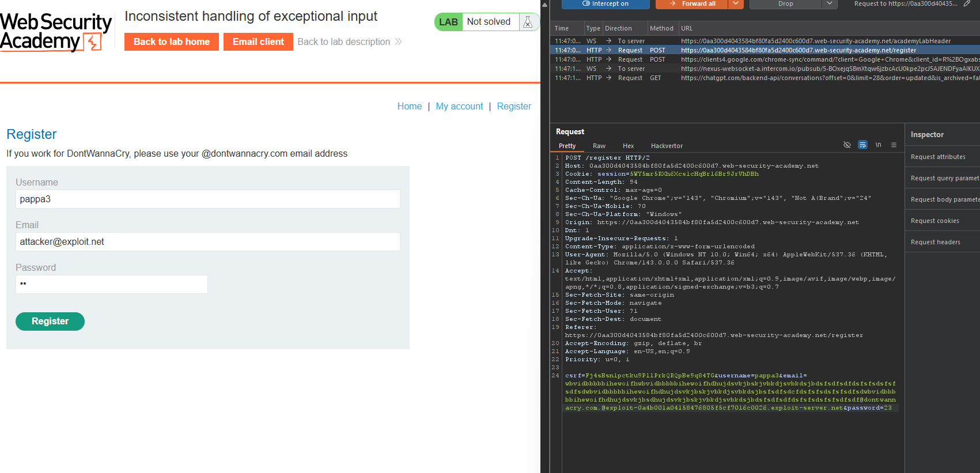Image resolution: width=980 pixels, height=473 pixels.
Task: Sort the table by Time column header
Action: click(562, 28)
